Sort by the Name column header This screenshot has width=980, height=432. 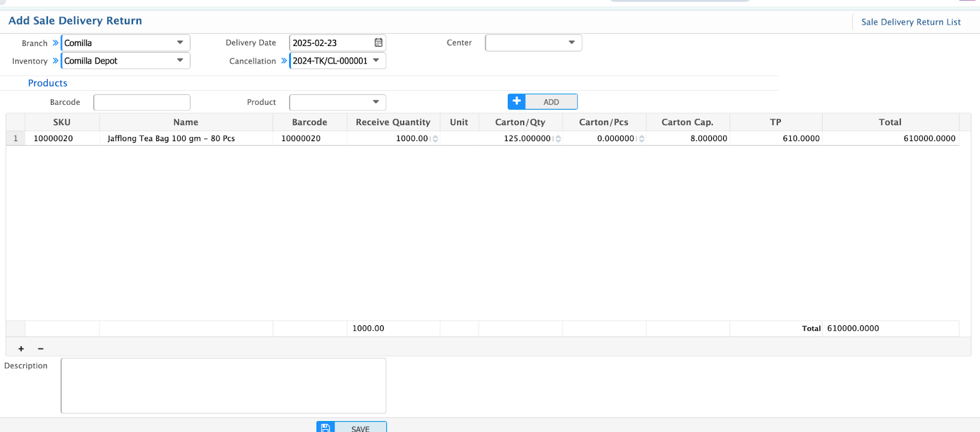tap(186, 122)
